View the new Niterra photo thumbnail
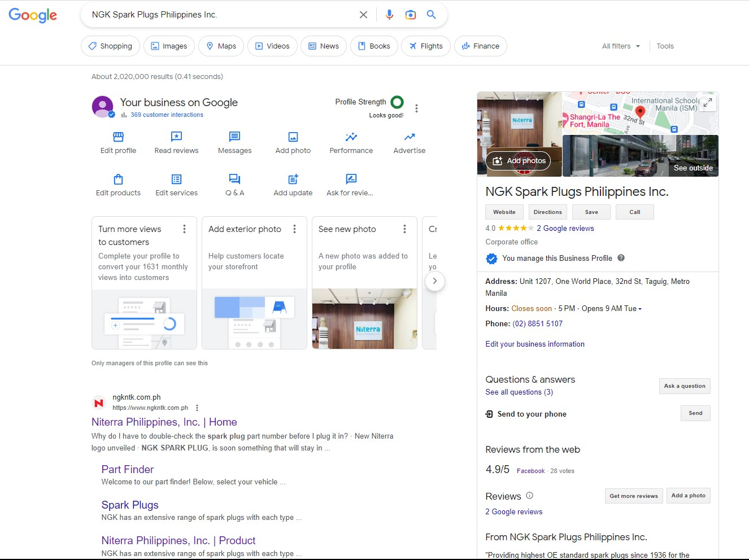Image resolution: width=749 pixels, height=560 pixels. pos(364,319)
